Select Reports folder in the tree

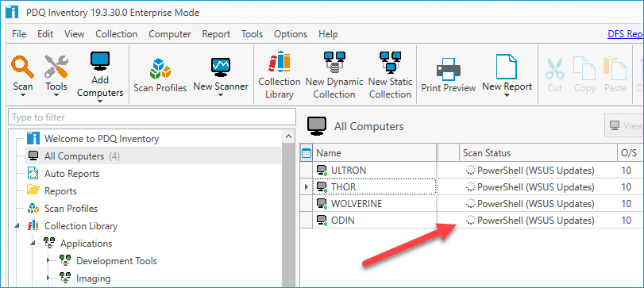pyautogui.click(x=60, y=191)
